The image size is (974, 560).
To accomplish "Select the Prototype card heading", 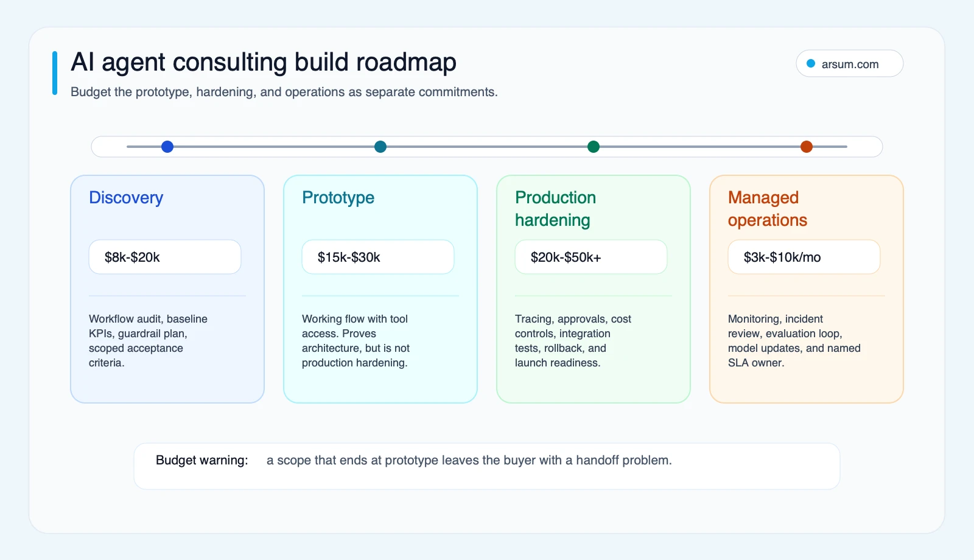I will click(x=338, y=198).
